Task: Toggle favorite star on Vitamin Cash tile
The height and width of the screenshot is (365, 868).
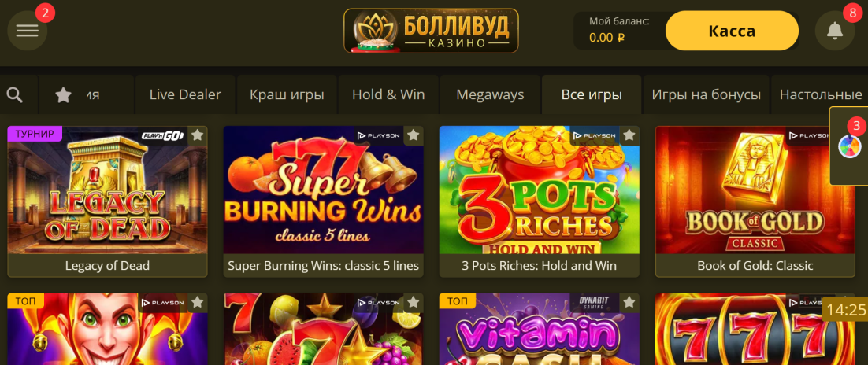Action: 629,302
